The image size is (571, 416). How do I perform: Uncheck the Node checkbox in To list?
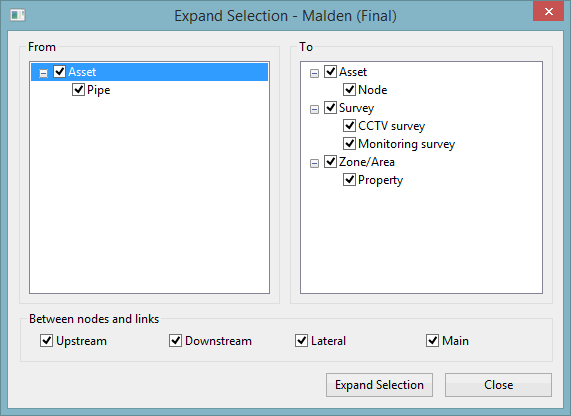(349, 90)
